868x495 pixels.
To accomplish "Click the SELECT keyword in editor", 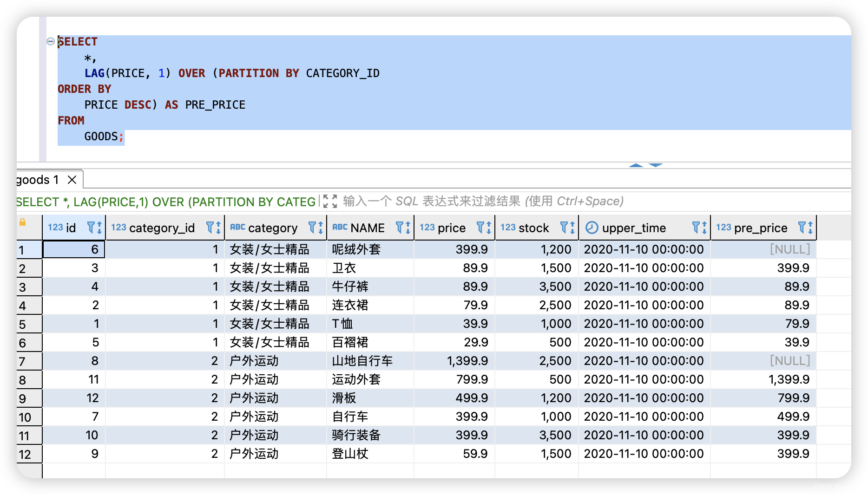I will 78,42.
